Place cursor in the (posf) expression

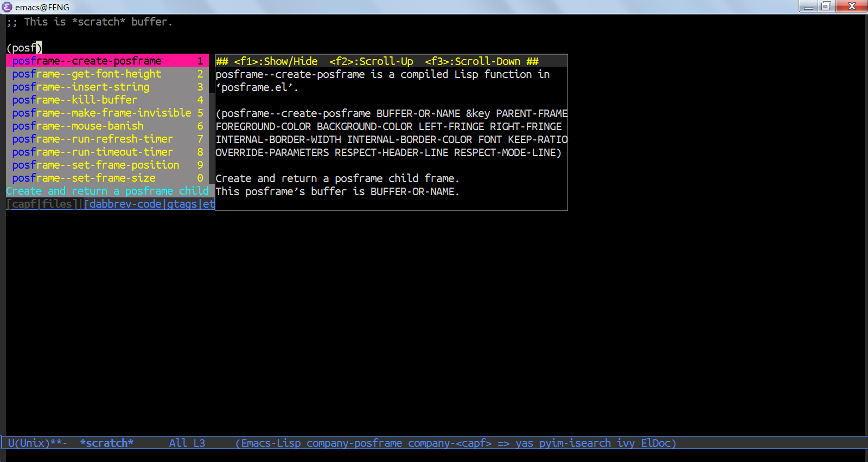pyautogui.click(x=24, y=48)
